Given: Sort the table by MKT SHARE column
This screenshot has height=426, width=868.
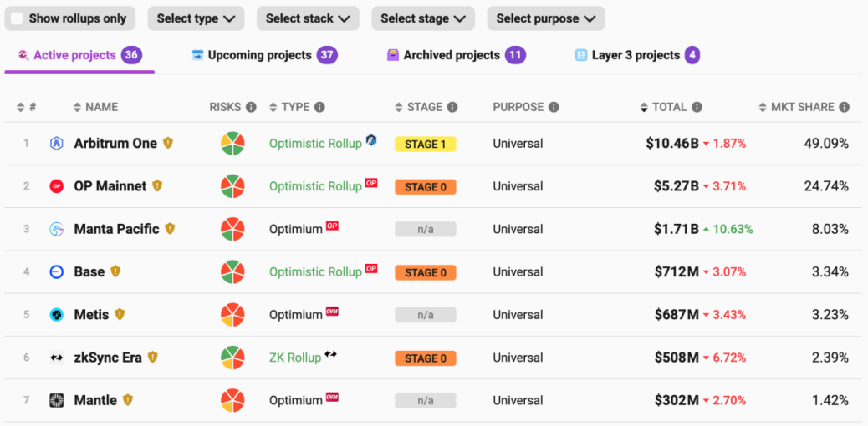Looking at the screenshot, I should point(797,107).
